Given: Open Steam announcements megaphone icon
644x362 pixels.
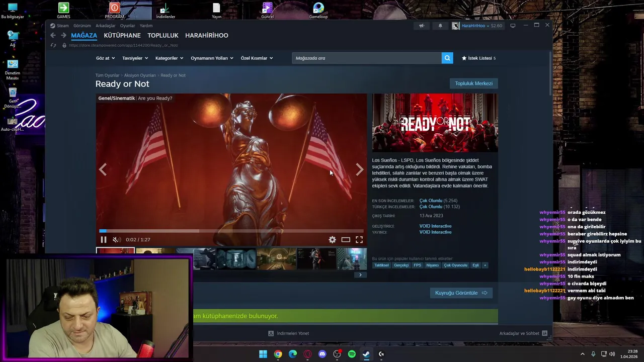Looking at the screenshot, I should [422, 26].
